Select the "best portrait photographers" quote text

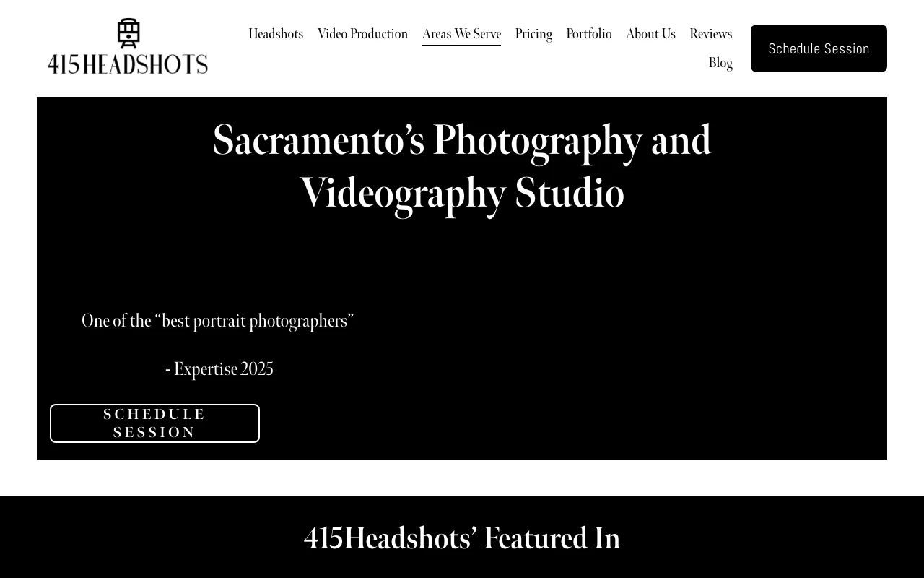[217, 321]
